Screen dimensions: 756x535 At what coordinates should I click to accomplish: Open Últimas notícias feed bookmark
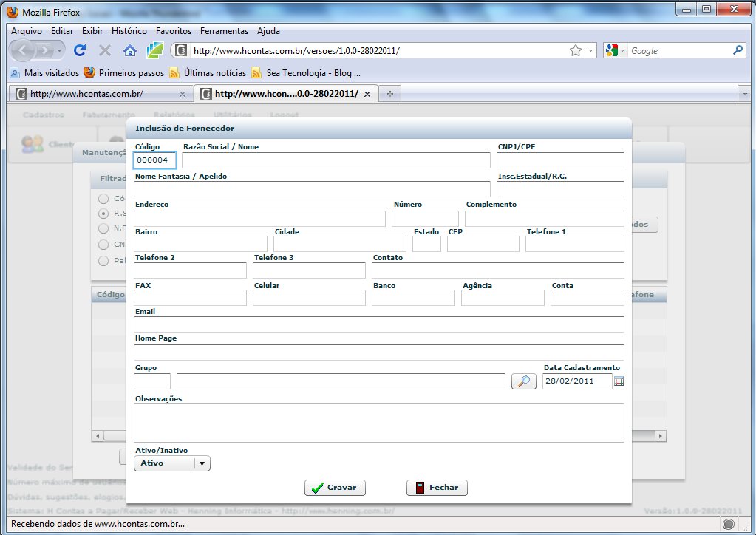(x=208, y=73)
